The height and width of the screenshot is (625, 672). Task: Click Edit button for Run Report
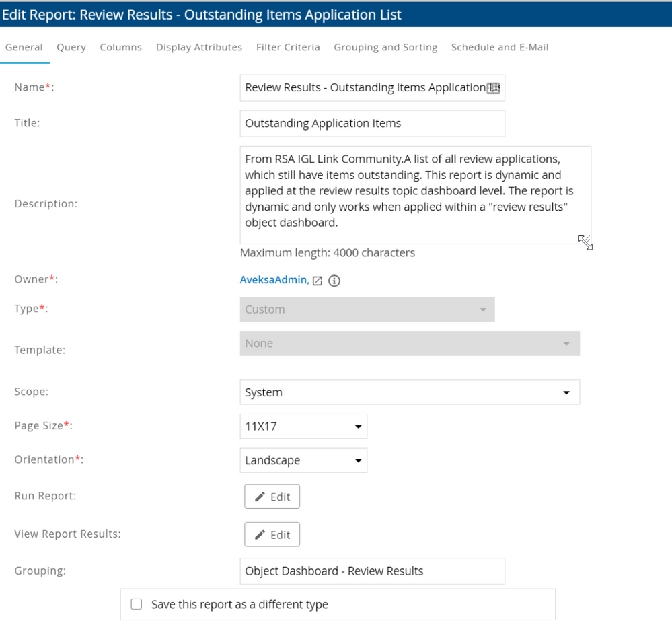272,497
